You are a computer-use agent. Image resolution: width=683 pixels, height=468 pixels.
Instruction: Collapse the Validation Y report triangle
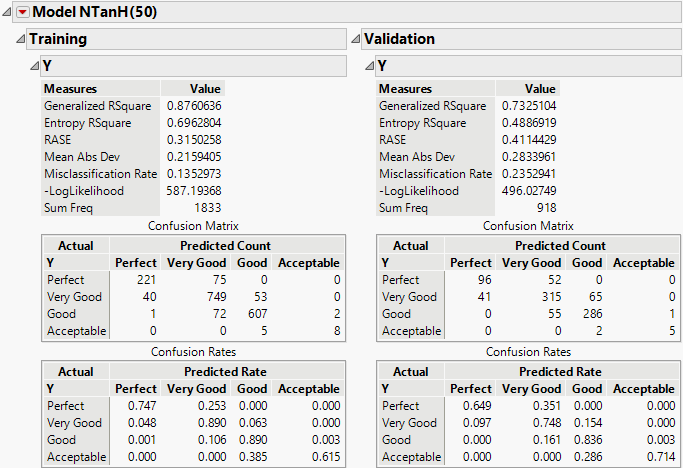[368, 67]
